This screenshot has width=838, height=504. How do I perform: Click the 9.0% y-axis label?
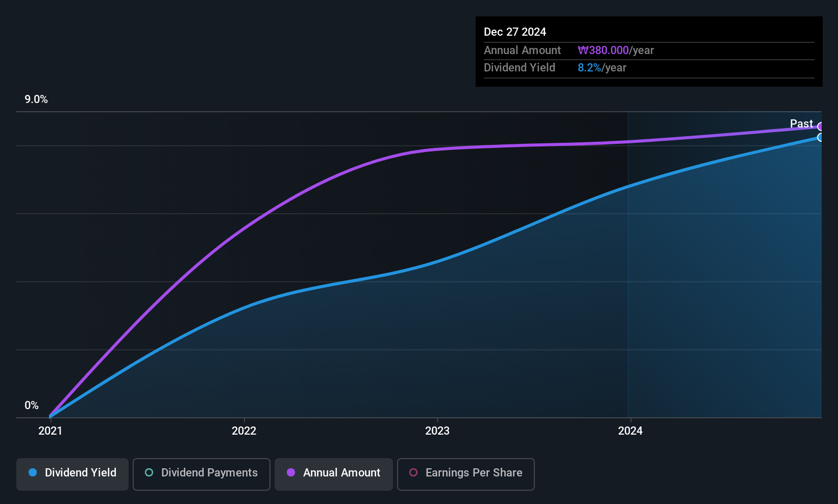coord(36,99)
